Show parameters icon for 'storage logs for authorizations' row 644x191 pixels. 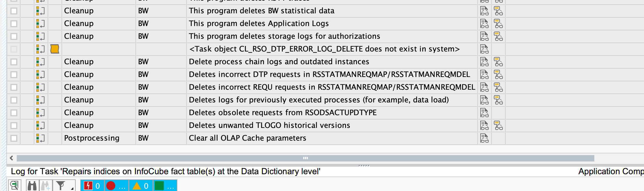click(498, 36)
